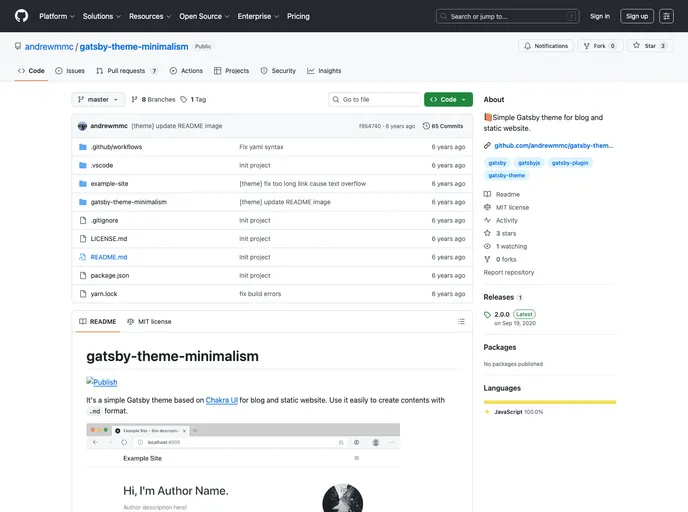
Task: View the 65 Commits history
Action: click(443, 126)
